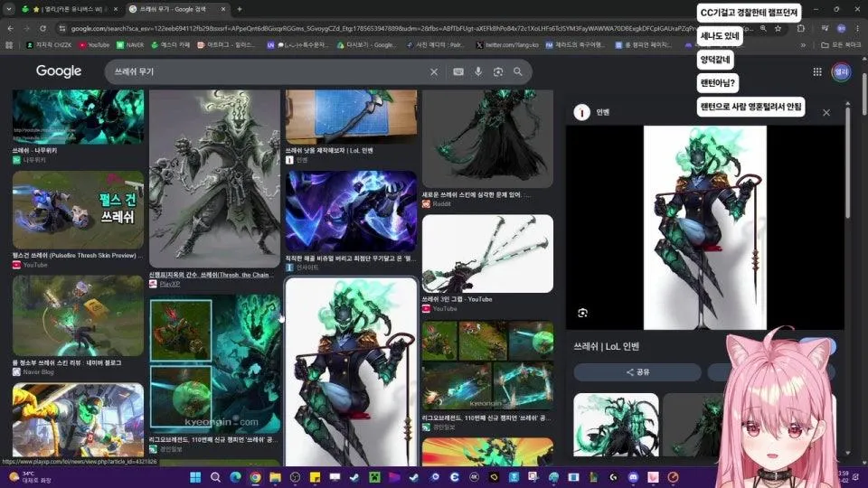Click the browser back arrow

(x=11, y=28)
